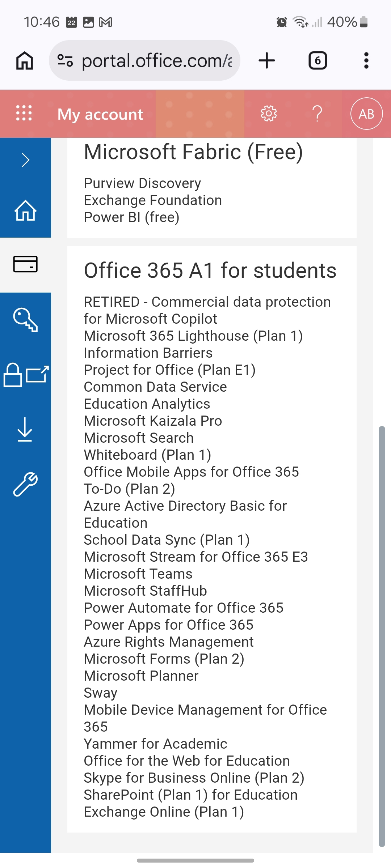
Task: Go to My account home in sidebar
Action: coord(25,210)
